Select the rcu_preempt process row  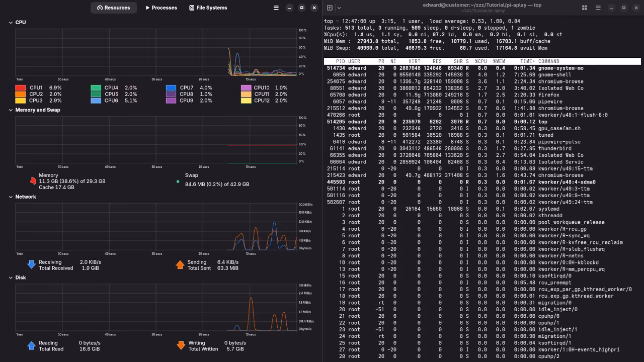coord(482,283)
